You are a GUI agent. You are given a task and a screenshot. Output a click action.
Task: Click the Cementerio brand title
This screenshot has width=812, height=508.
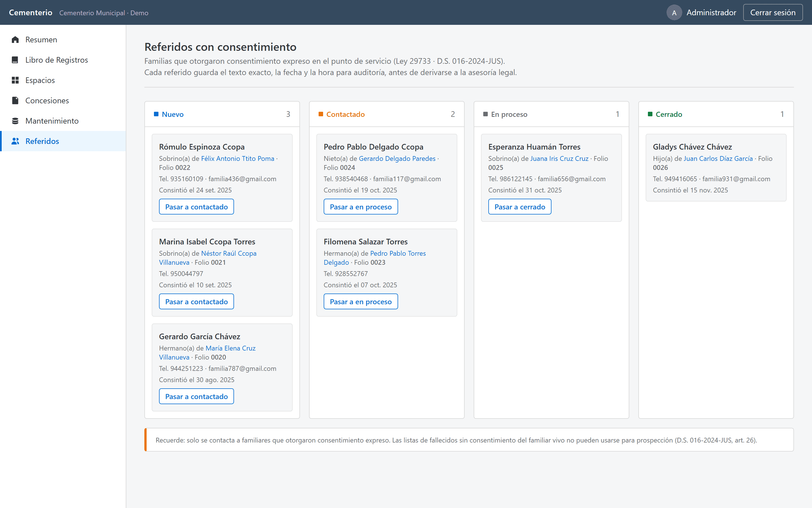coord(30,12)
